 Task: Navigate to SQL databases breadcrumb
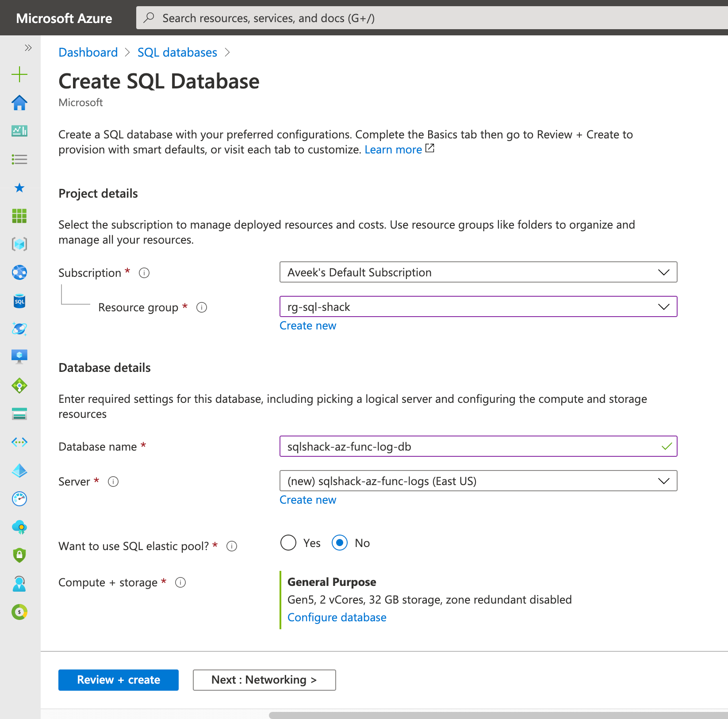pyautogui.click(x=177, y=52)
